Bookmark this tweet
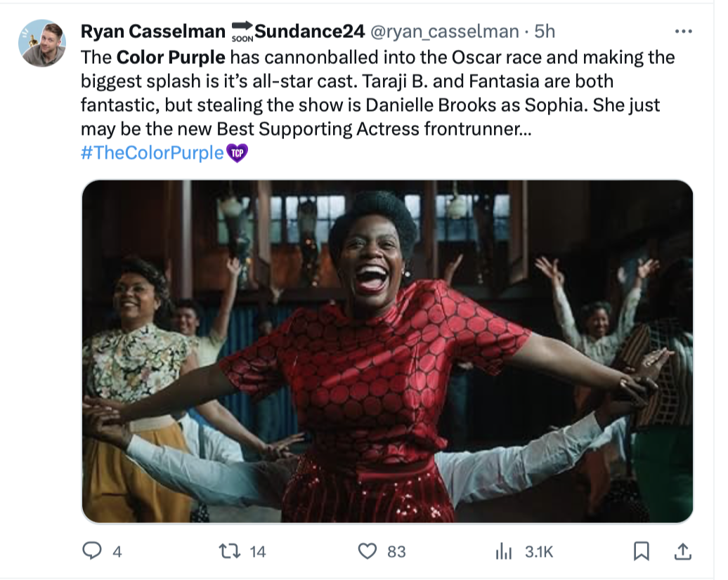 (x=641, y=551)
